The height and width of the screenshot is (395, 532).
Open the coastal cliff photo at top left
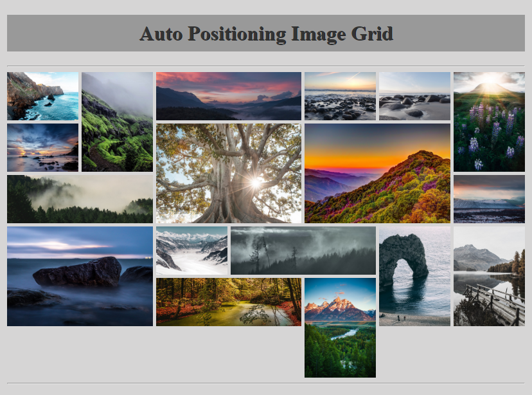coord(41,96)
